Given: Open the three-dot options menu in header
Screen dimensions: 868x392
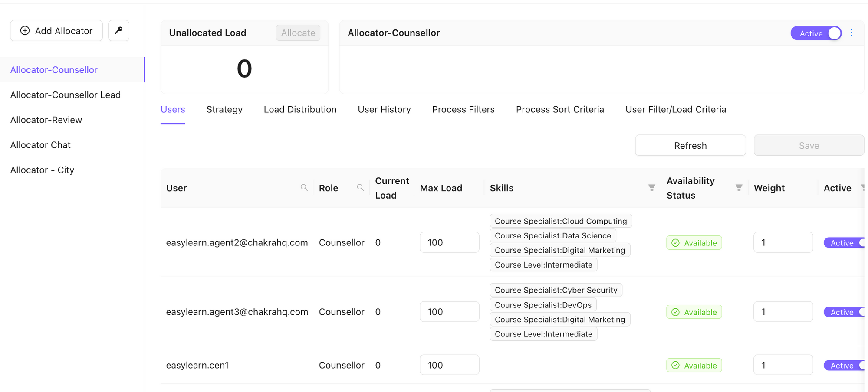Looking at the screenshot, I should pos(852,33).
